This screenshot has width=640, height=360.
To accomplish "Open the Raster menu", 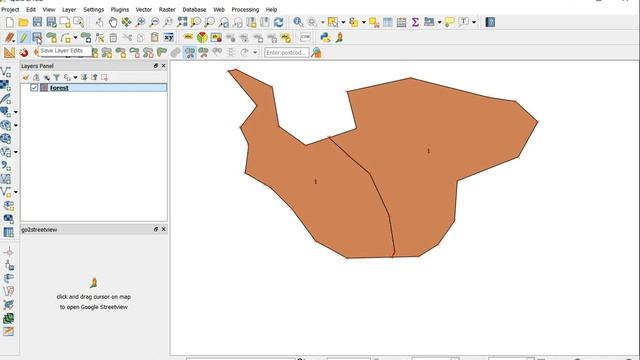I will pyautogui.click(x=167, y=9).
